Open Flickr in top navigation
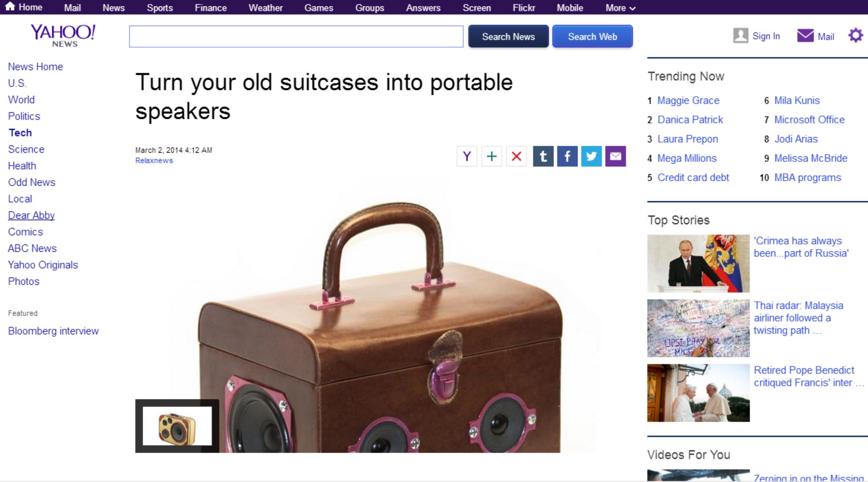This screenshot has height=482, width=868. click(x=524, y=8)
